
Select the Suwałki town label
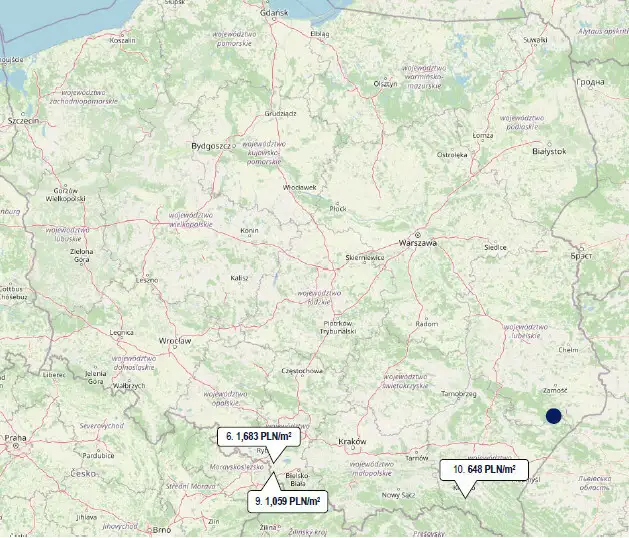[x=536, y=40]
